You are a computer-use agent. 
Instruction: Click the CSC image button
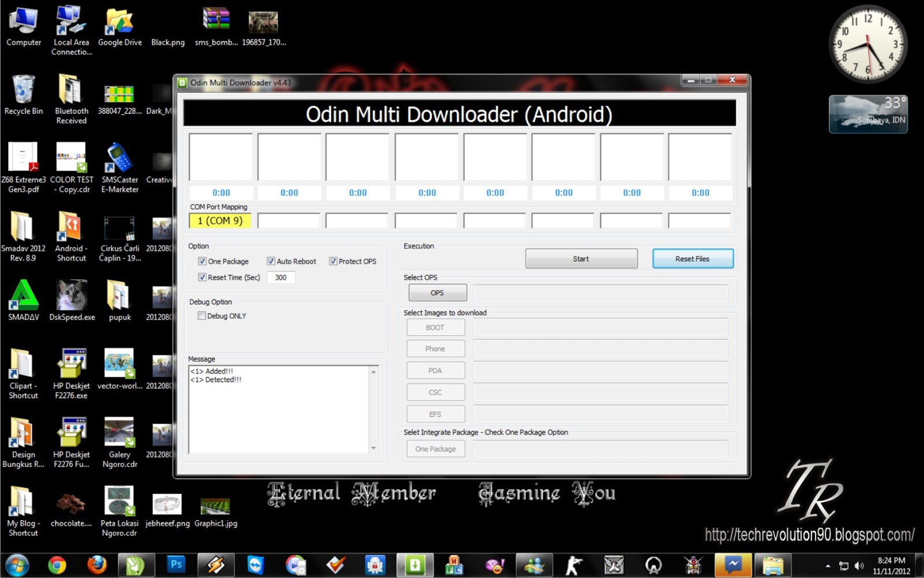tap(435, 392)
